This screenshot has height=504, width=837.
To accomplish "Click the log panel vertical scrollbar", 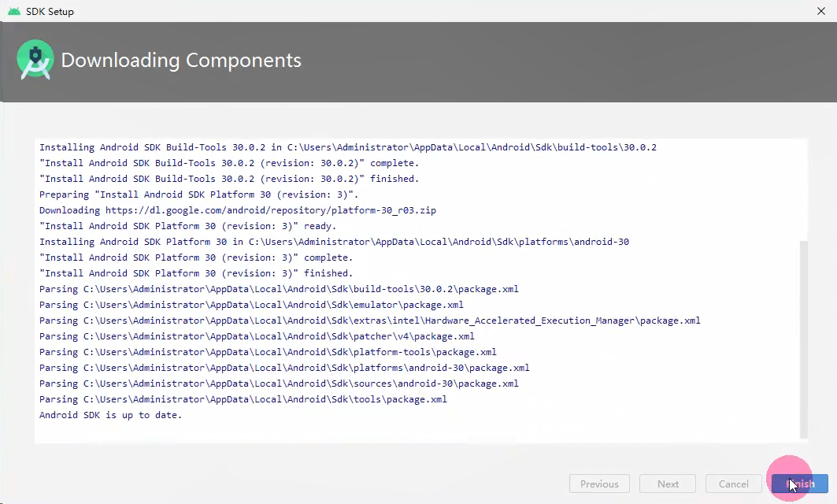I will pos(803,339).
